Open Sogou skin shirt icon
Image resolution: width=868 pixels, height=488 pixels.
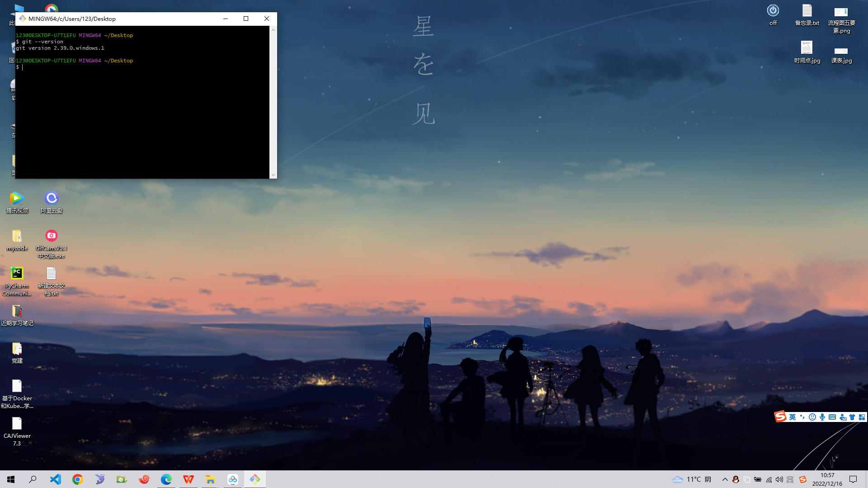point(852,417)
